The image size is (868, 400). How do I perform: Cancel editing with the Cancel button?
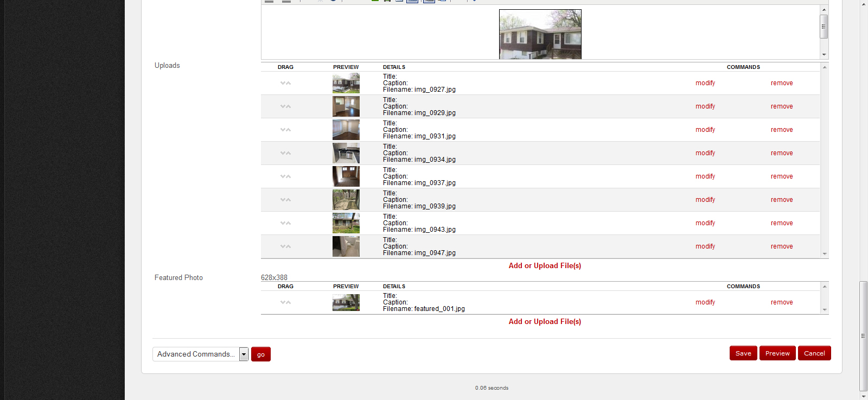click(814, 353)
